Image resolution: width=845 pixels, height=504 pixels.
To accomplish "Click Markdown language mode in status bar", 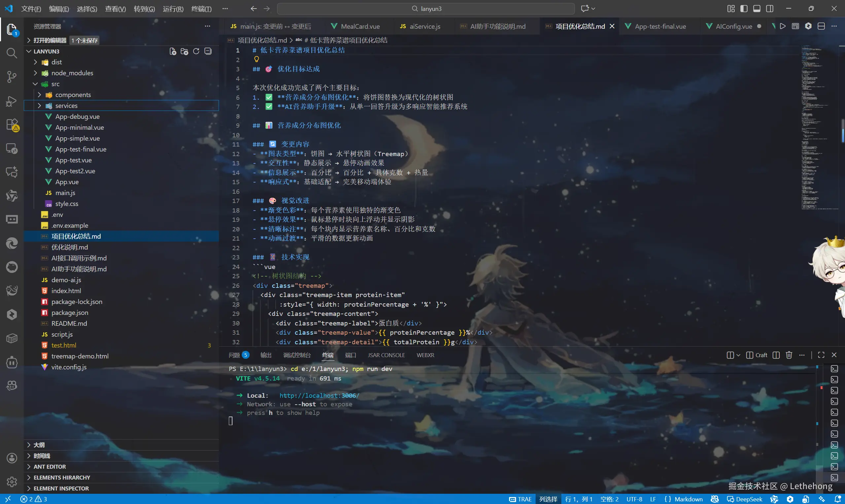I will pyautogui.click(x=688, y=499).
